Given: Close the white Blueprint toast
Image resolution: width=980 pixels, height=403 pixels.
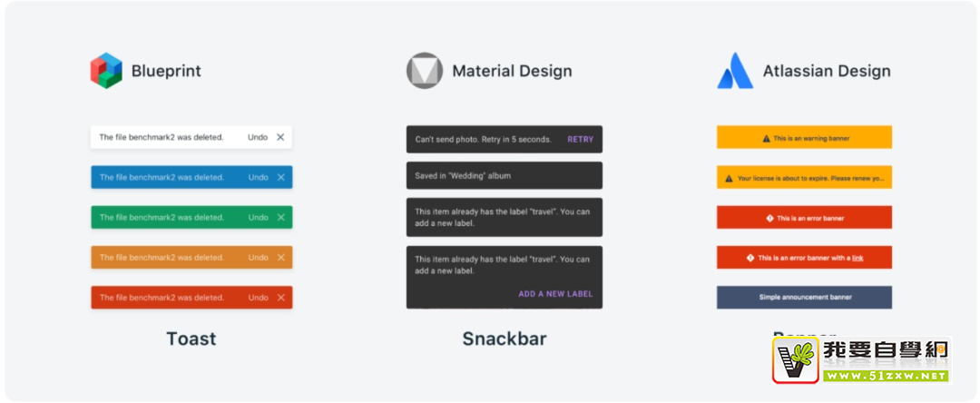Looking at the screenshot, I should pyautogui.click(x=280, y=137).
